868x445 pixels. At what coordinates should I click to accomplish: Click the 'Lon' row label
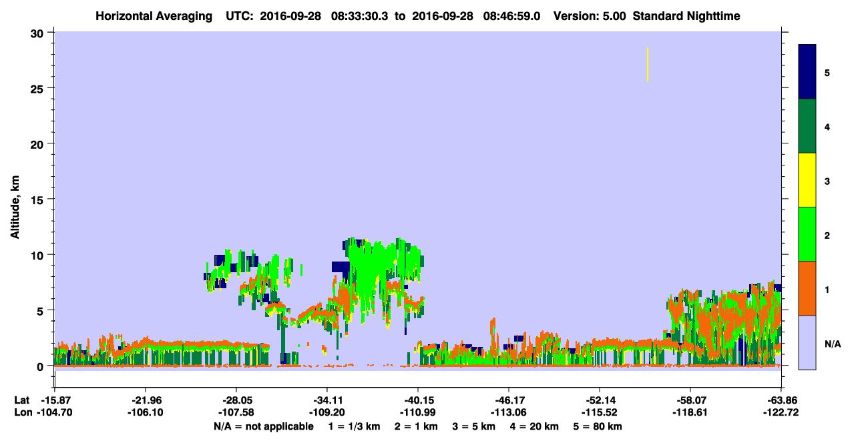[22, 412]
